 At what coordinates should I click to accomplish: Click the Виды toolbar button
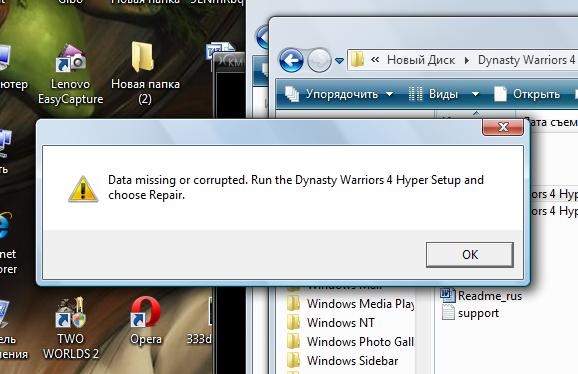coord(434,94)
